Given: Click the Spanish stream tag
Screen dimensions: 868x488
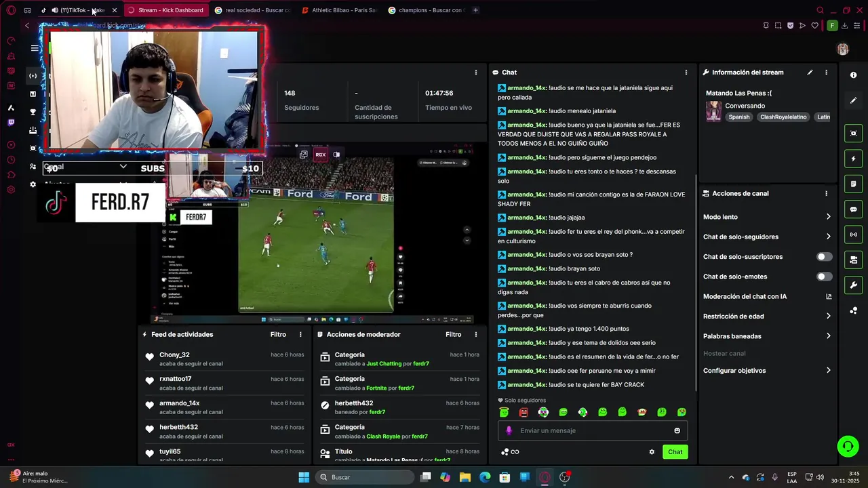Looking at the screenshot, I should point(739,117).
